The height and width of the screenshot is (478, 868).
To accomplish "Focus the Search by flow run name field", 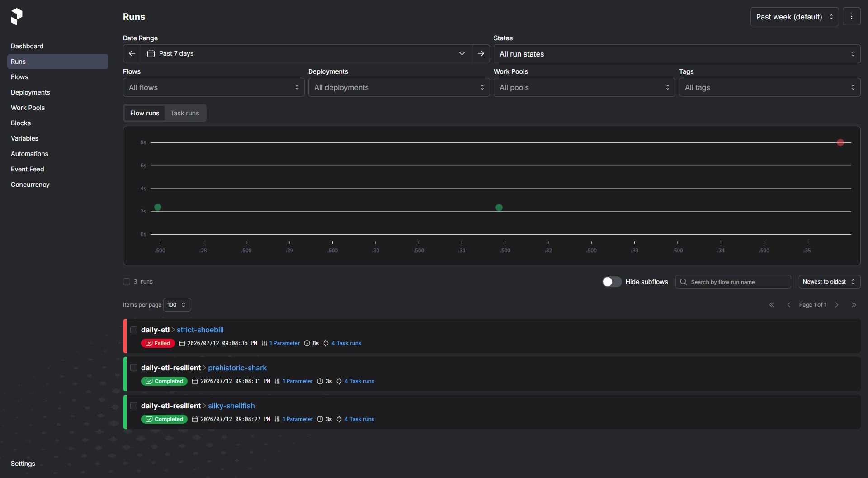I will [733, 282].
